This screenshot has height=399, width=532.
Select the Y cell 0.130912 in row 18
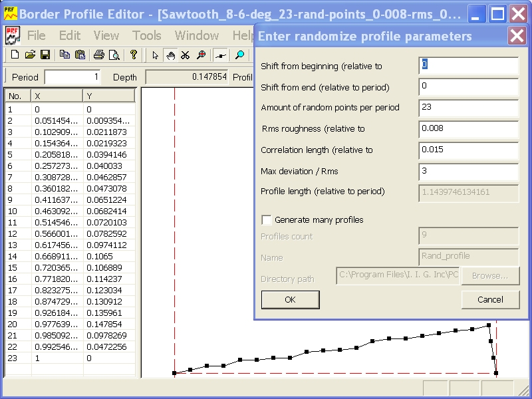click(x=109, y=302)
